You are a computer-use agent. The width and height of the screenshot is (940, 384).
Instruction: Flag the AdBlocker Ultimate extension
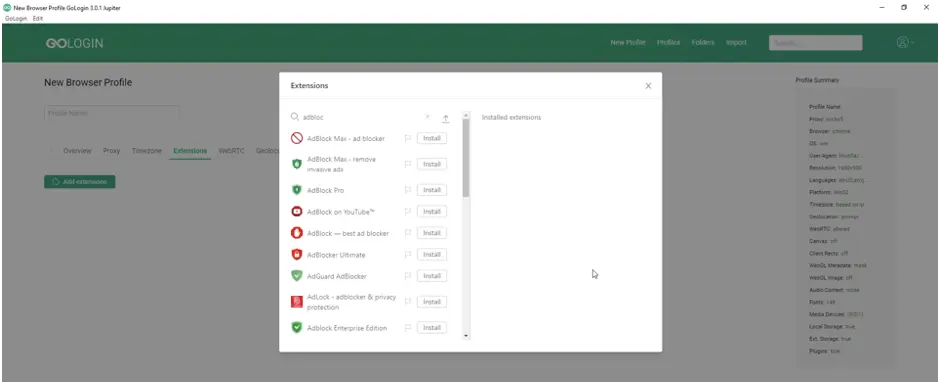click(x=408, y=255)
